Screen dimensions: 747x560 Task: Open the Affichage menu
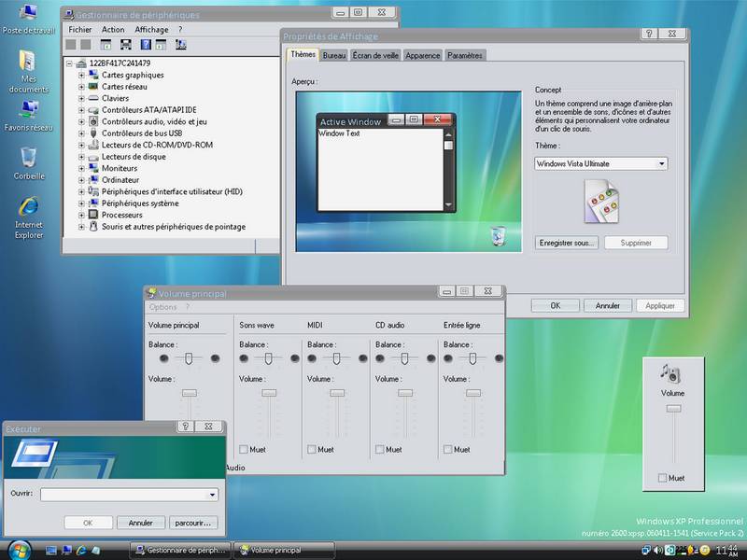click(x=151, y=30)
